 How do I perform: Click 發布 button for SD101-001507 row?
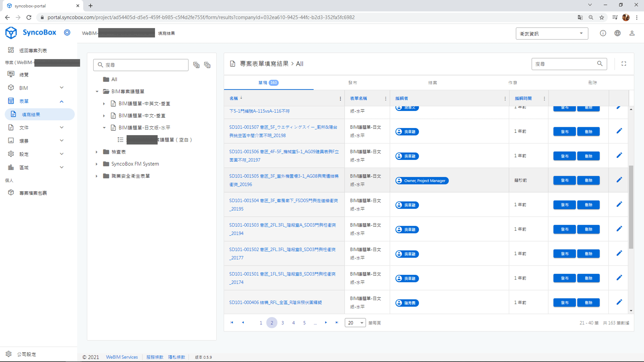click(x=565, y=132)
